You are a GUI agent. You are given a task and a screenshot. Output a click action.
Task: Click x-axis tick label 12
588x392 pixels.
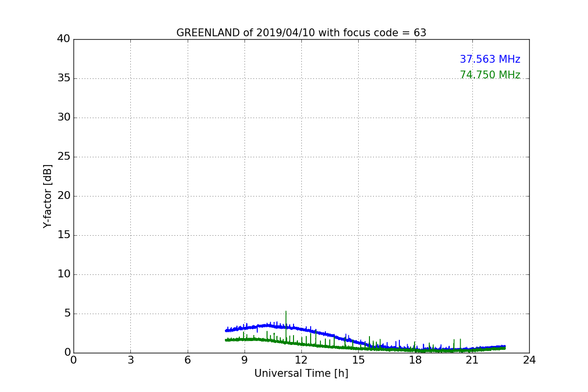pyautogui.click(x=301, y=360)
